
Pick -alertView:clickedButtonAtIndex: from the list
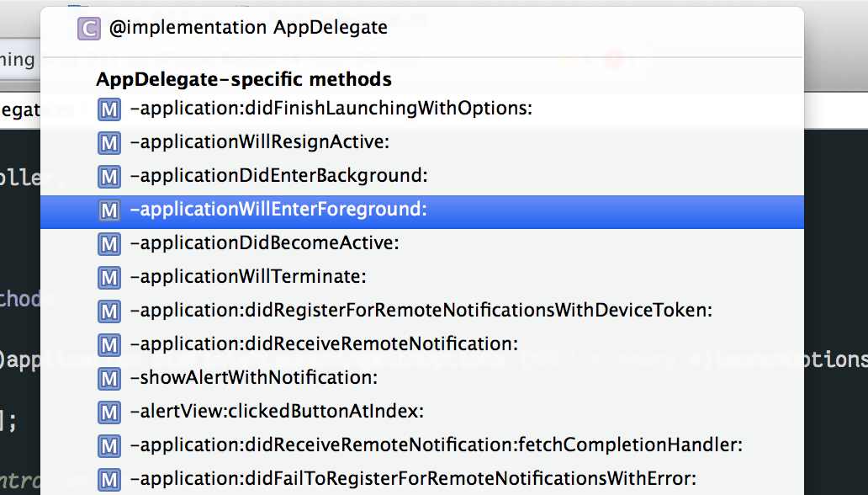click(x=277, y=412)
